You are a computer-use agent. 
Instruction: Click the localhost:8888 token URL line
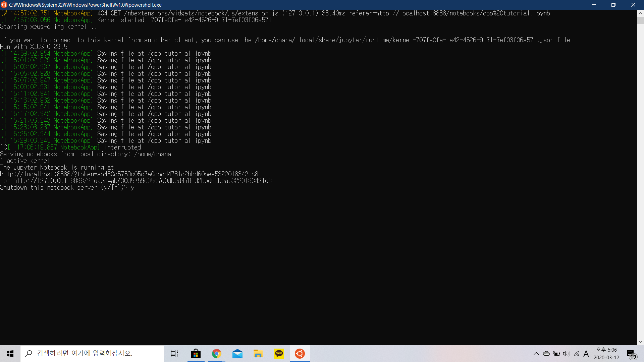129,174
